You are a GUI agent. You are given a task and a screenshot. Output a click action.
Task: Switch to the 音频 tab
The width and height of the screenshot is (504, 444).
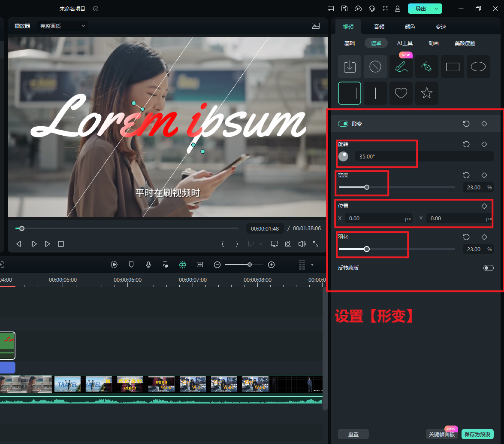tap(379, 27)
